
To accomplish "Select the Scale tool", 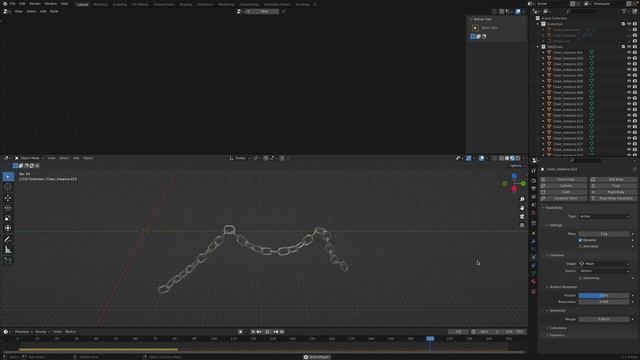I will tap(8, 218).
